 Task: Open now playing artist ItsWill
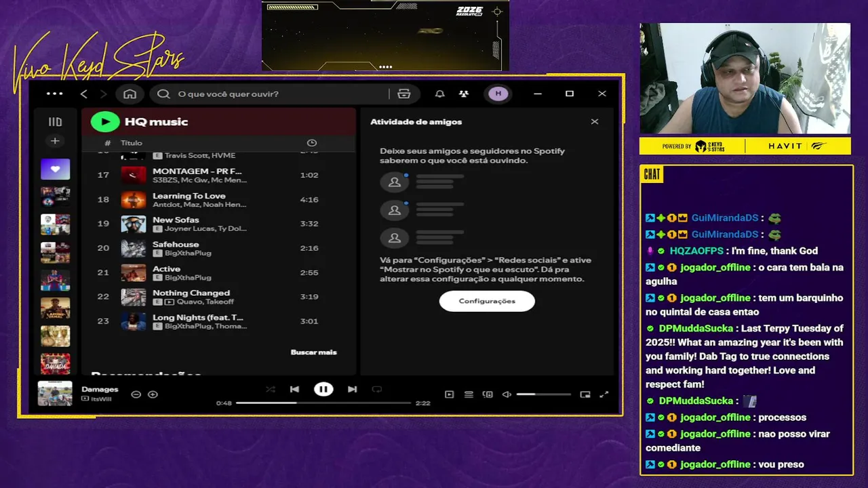101,399
